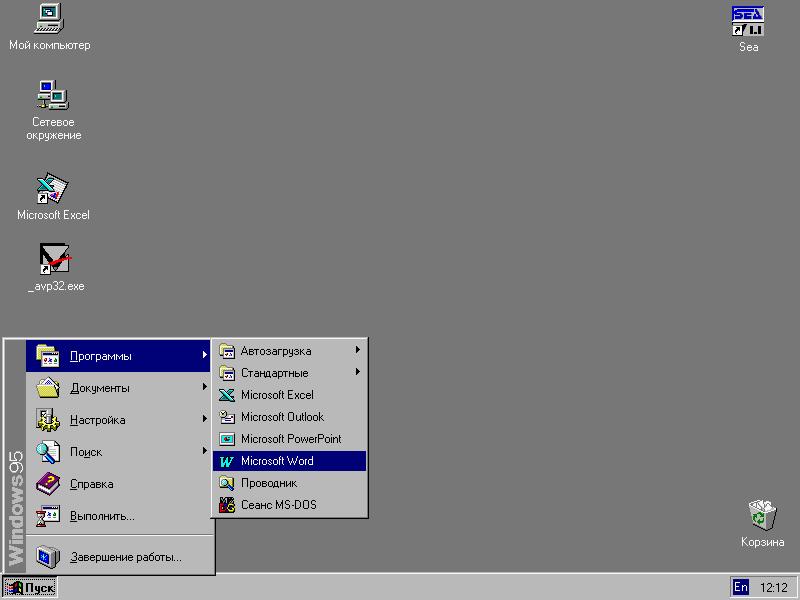Click the Документы folder icon in Start menu

pyautogui.click(x=48, y=388)
